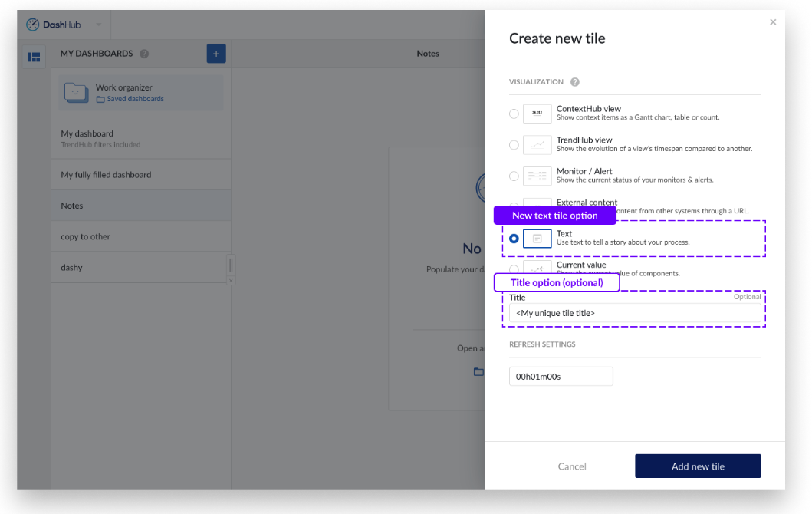Screen dimensions: 812x514
Task: Choose the Monitor / Alert radio option
Action: (x=514, y=176)
